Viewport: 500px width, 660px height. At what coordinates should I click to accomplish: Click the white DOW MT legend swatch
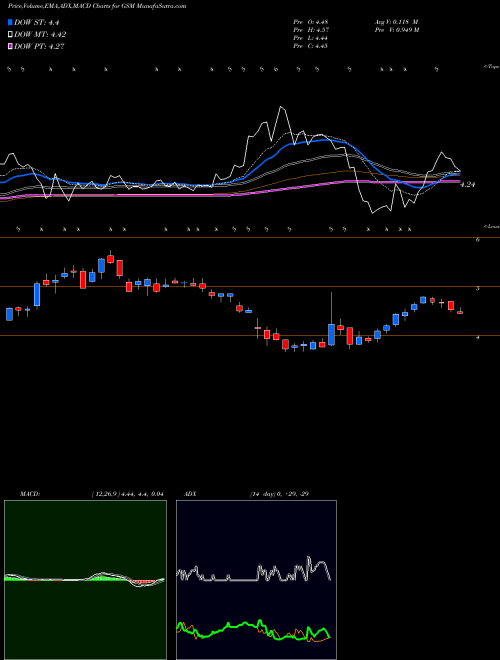pos(10,35)
